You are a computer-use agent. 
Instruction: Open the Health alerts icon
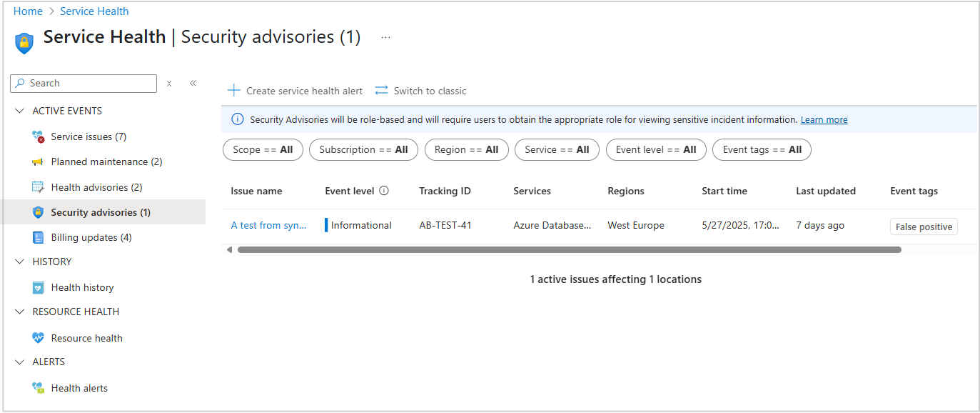(x=39, y=388)
